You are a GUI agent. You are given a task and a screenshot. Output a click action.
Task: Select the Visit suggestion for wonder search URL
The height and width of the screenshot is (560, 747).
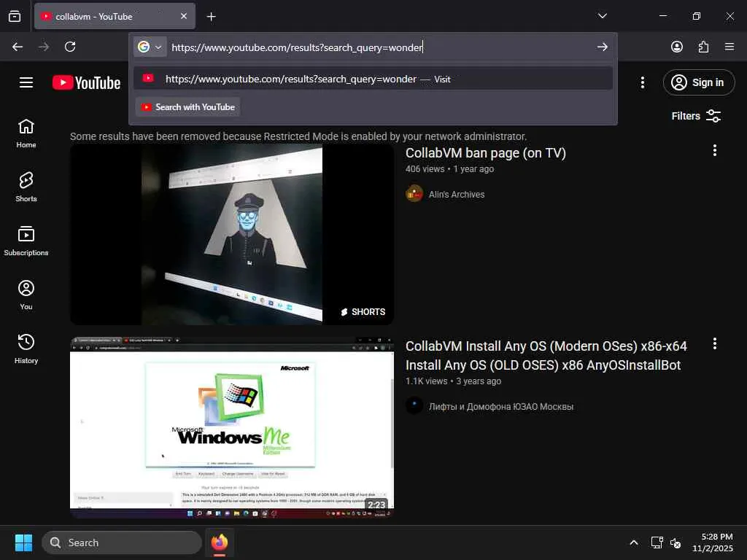[x=373, y=79]
